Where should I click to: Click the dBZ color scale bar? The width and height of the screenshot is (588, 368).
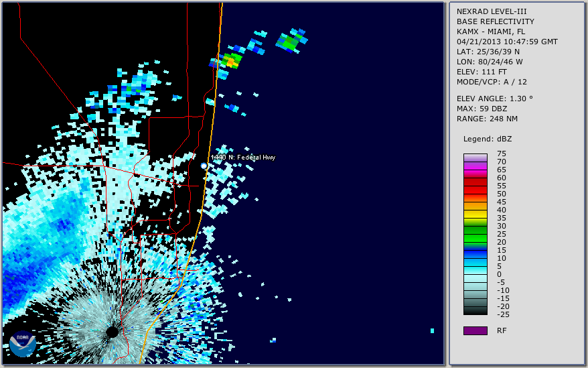[x=475, y=235]
